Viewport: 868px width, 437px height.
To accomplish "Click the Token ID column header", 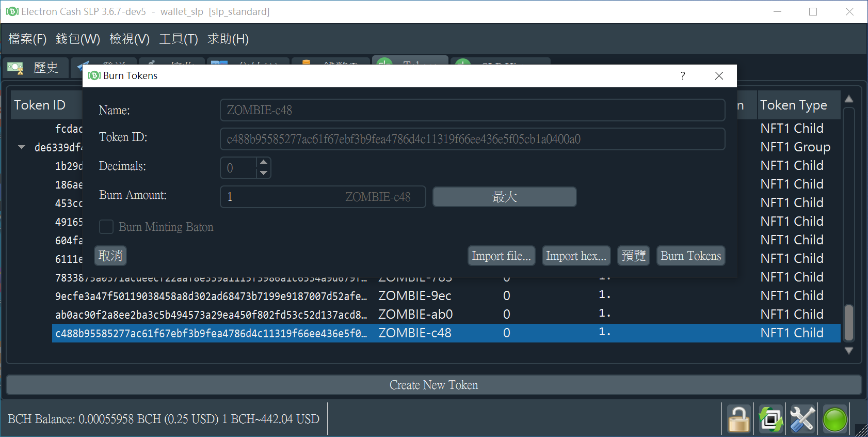I will [46, 105].
